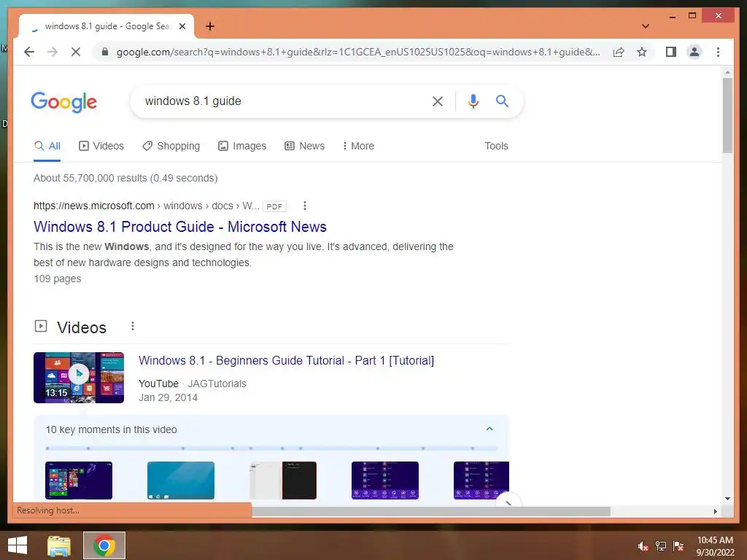Image resolution: width=747 pixels, height=560 pixels.
Task: Stop loading the page
Action: pyautogui.click(x=76, y=52)
